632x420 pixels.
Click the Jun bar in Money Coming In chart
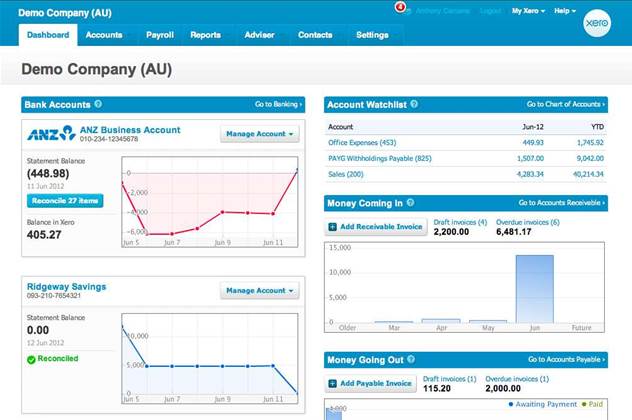533,288
